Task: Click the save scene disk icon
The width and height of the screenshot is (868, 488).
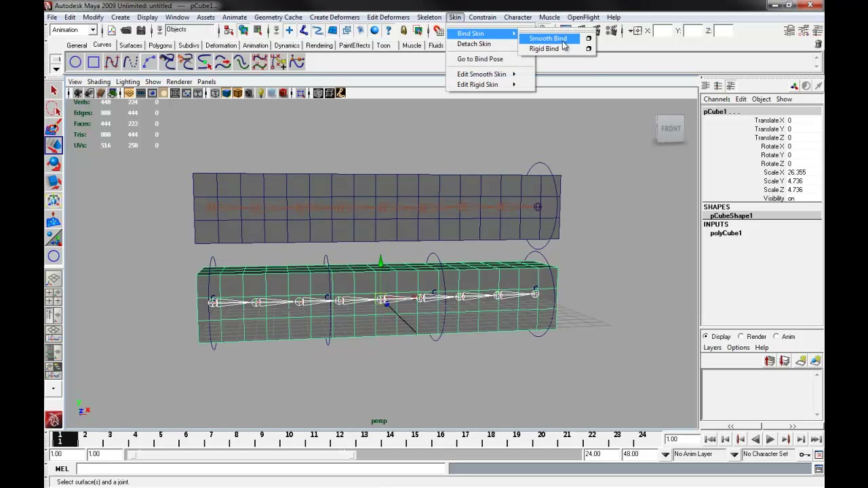Action: (x=140, y=30)
